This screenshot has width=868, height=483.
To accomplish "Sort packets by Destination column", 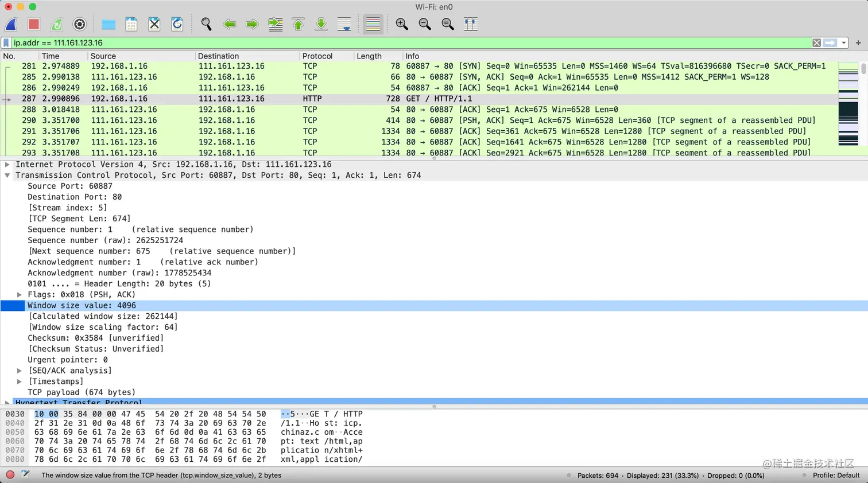I will tap(247, 56).
